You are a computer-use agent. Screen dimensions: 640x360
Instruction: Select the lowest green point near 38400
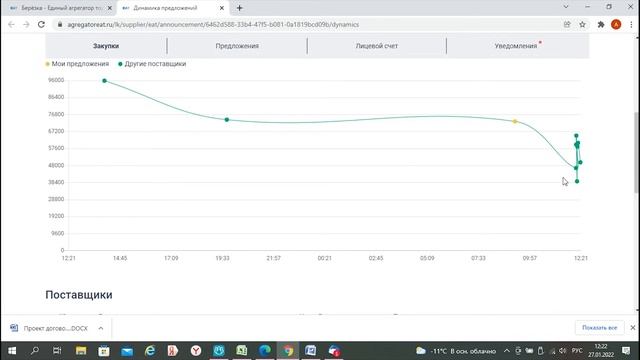[577, 181]
